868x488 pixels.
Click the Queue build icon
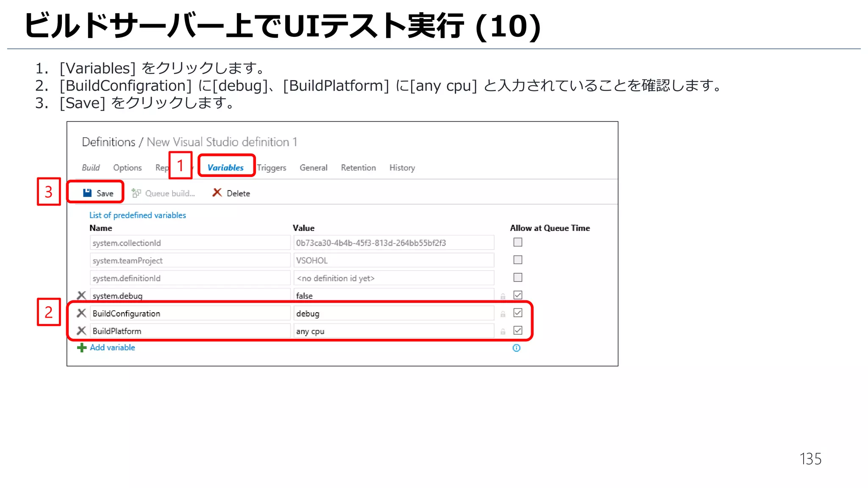[136, 193]
